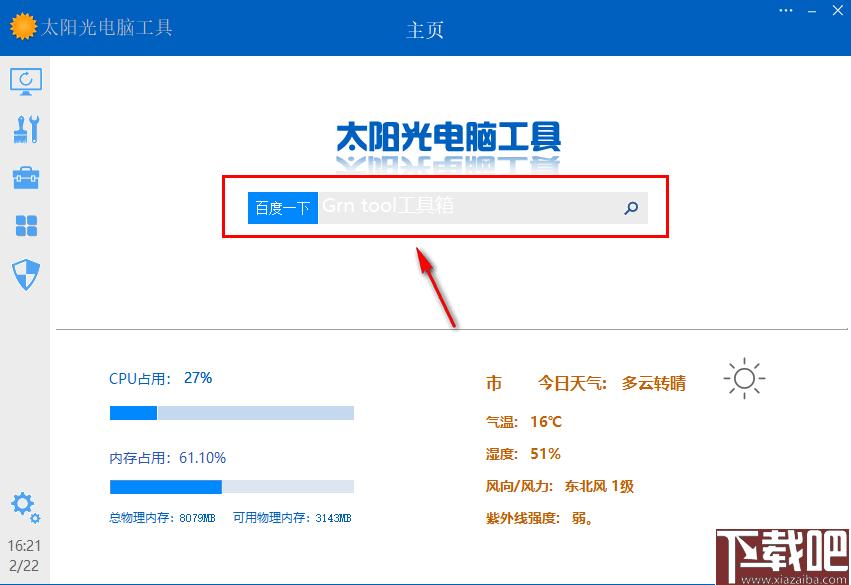The image size is (851, 585).
Task: Close the application window
Action: point(837,10)
